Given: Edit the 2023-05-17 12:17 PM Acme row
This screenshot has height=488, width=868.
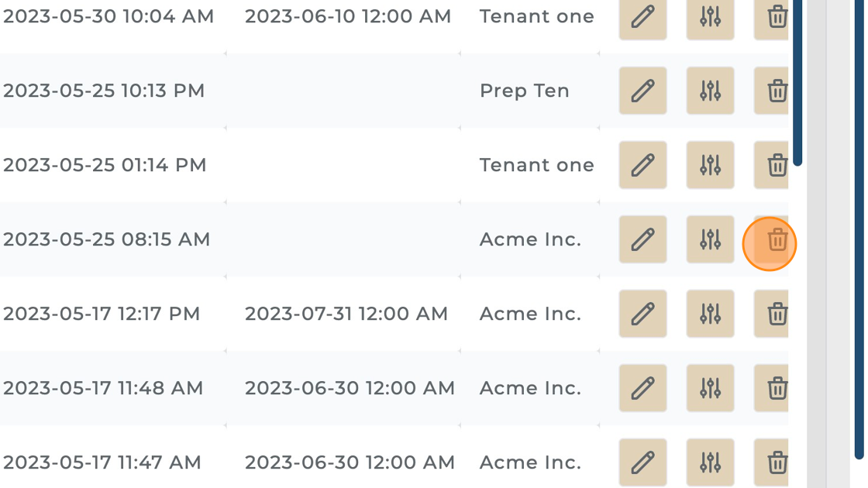Looking at the screenshot, I should pos(642,314).
